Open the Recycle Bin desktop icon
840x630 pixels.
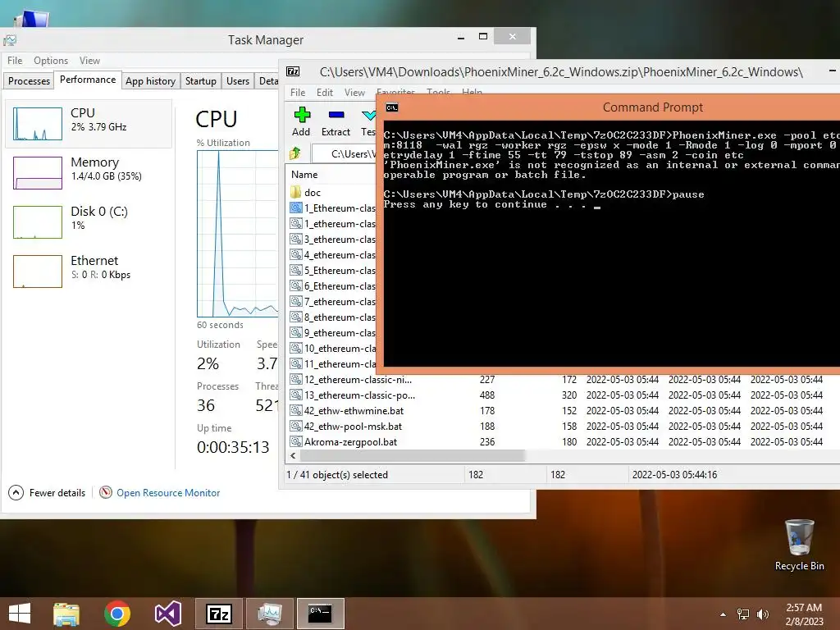(x=799, y=545)
